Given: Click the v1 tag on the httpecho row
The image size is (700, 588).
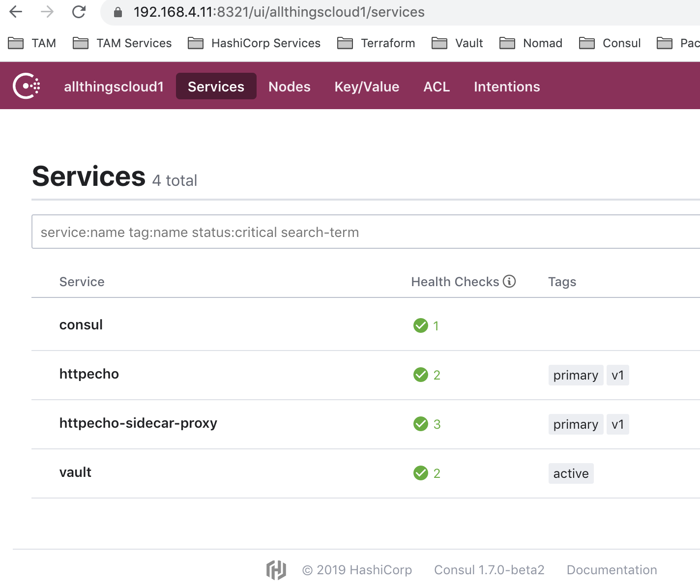Looking at the screenshot, I should coord(617,375).
